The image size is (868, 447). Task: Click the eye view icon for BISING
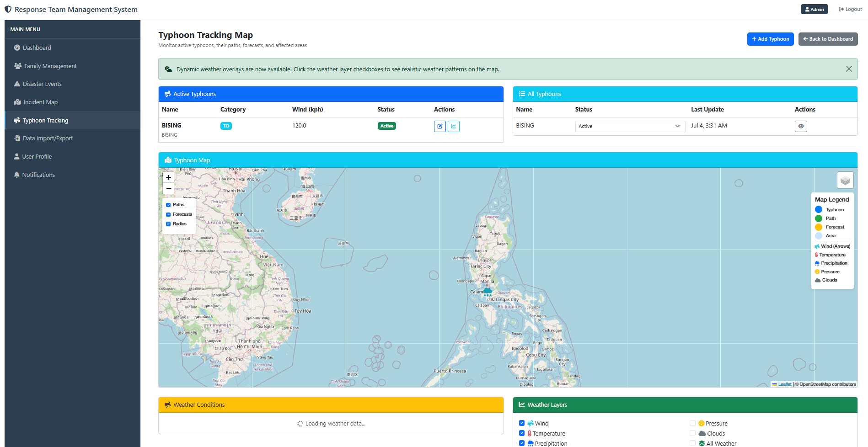click(x=801, y=126)
